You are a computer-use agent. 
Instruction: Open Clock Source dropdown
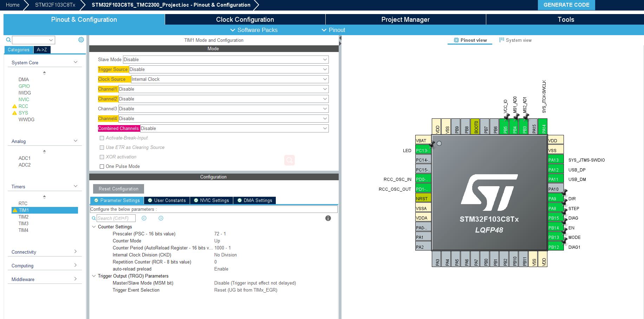pos(230,79)
